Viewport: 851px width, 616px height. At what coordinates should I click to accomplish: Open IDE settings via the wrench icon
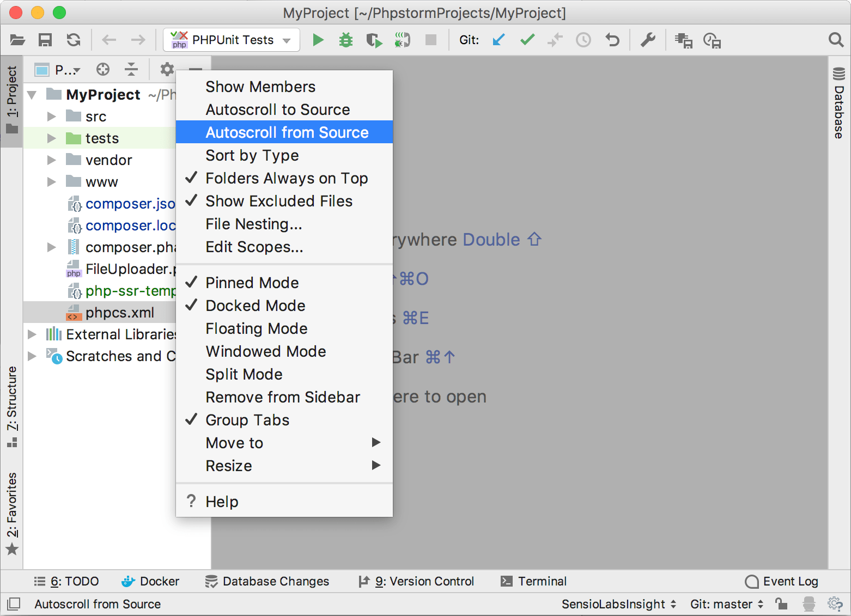[x=648, y=39]
